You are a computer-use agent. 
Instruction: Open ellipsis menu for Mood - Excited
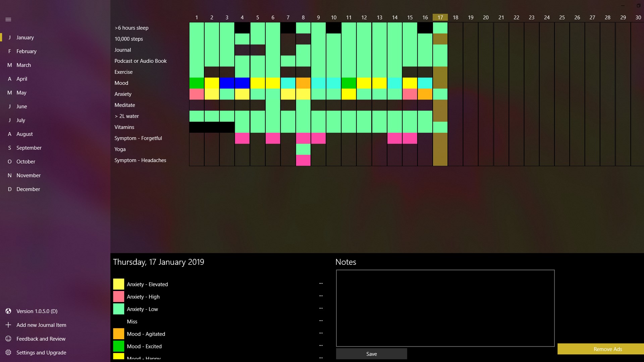click(x=321, y=346)
